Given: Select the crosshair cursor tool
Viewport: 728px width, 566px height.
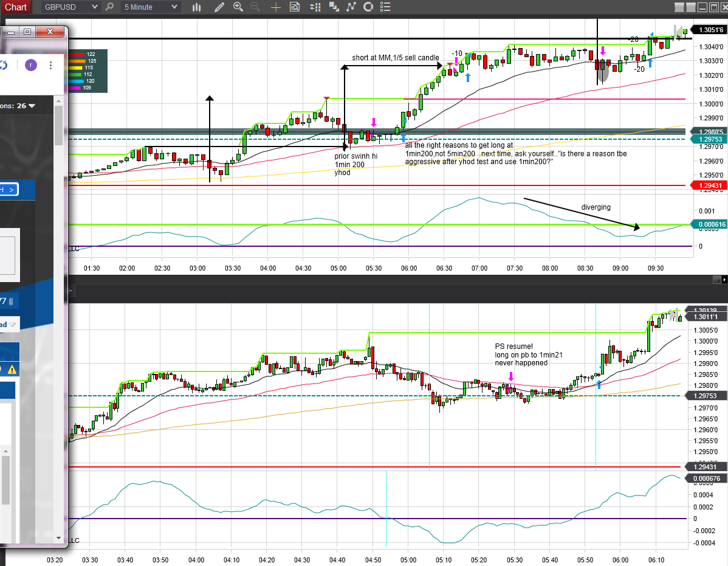Looking at the screenshot, I should (x=276, y=7).
